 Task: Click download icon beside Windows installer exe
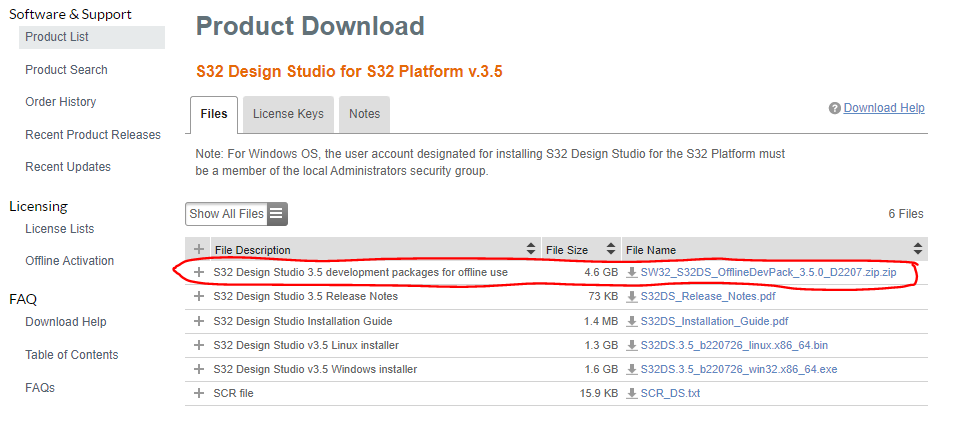click(x=632, y=370)
